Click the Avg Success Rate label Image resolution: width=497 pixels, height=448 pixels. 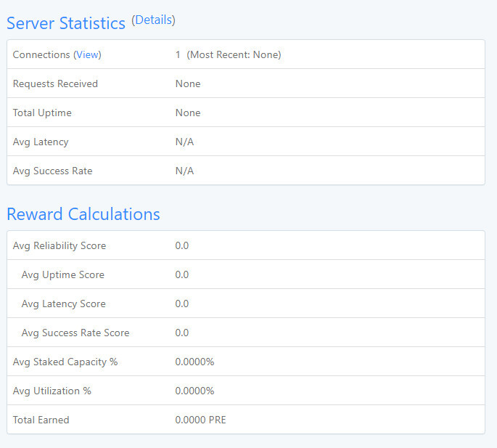click(x=53, y=171)
